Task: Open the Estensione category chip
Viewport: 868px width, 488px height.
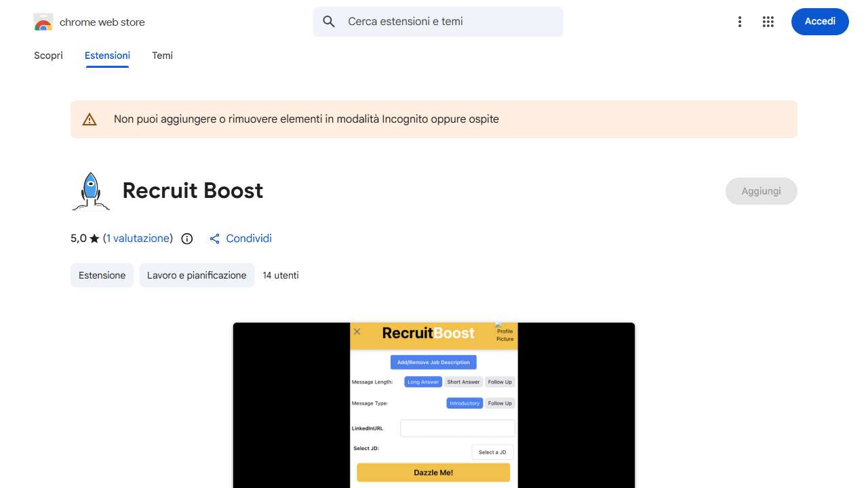Action: (x=102, y=275)
